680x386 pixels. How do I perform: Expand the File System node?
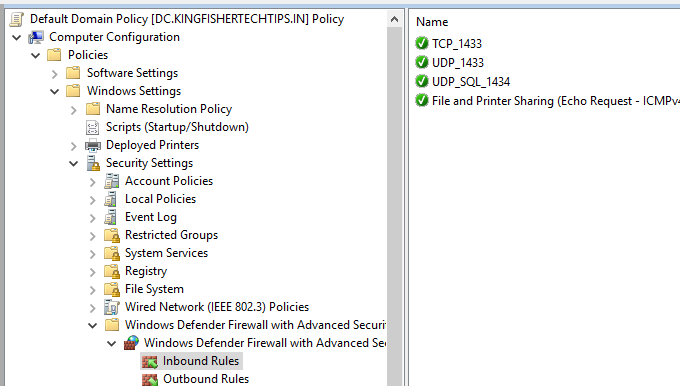pyautogui.click(x=92, y=290)
